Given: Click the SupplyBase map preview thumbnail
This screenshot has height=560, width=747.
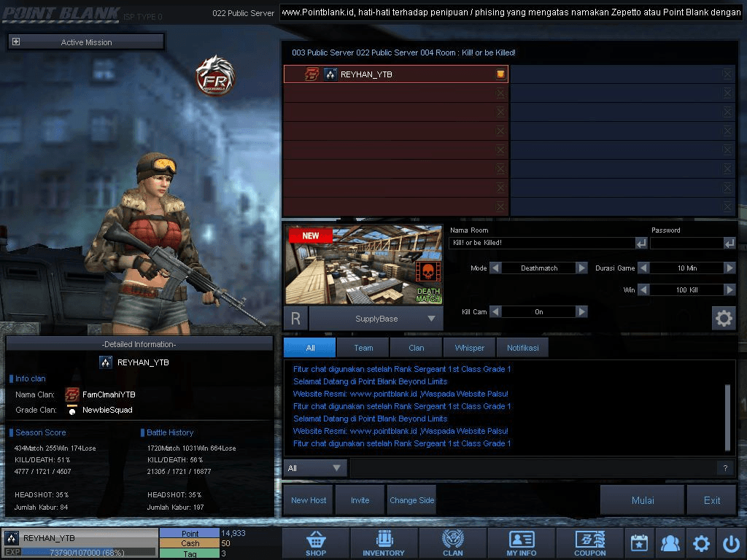Looking at the screenshot, I should tap(363, 265).
